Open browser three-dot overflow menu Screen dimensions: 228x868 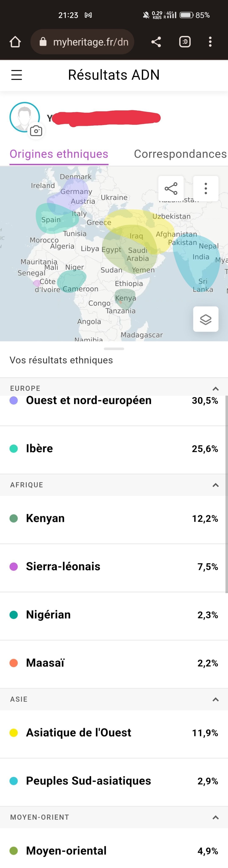[210, 42]
